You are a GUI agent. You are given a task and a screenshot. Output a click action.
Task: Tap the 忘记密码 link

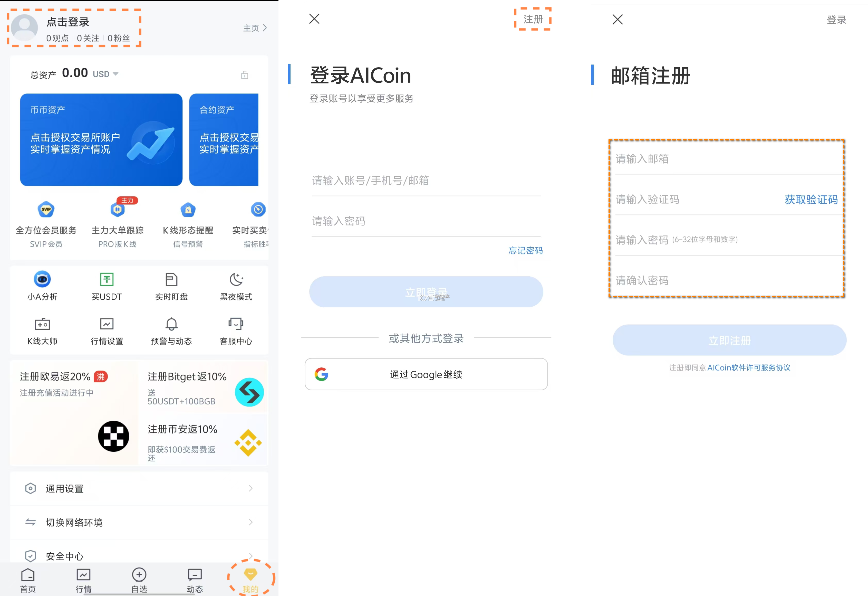click(526, 250)
